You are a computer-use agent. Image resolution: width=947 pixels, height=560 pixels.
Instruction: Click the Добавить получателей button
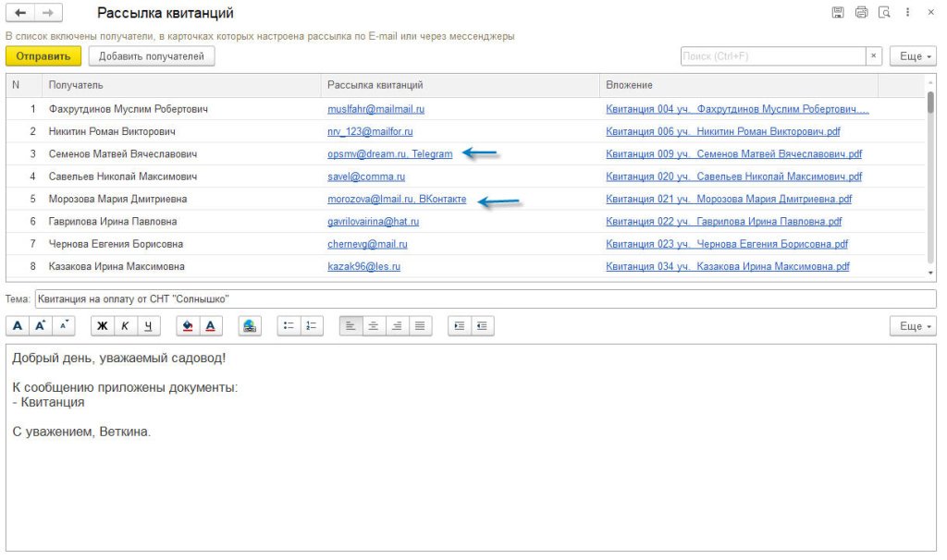[151, 57]
